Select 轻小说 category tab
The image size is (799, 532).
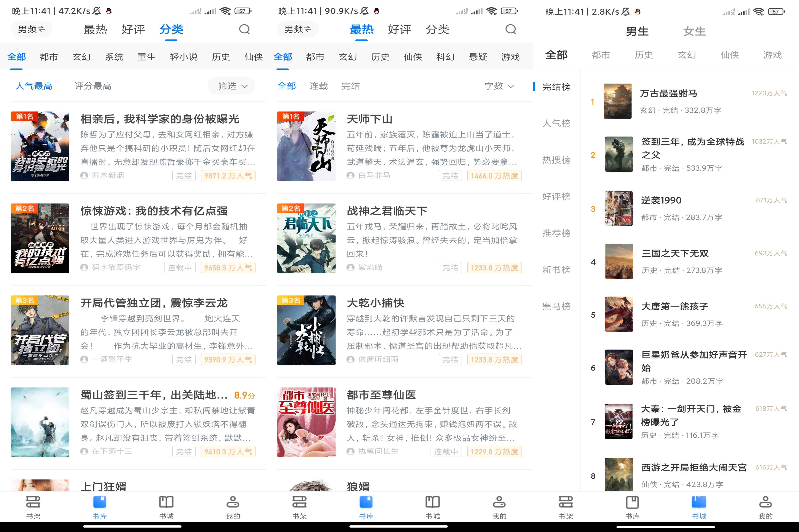(184, 57)
